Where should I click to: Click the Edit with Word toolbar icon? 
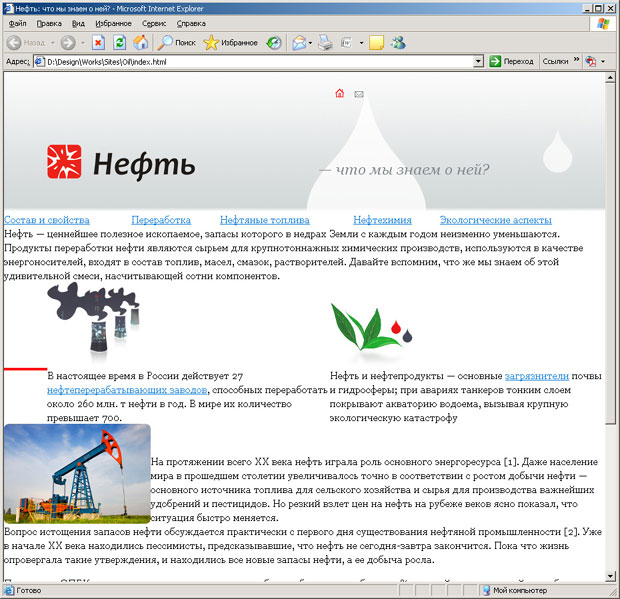click(347, 42)
